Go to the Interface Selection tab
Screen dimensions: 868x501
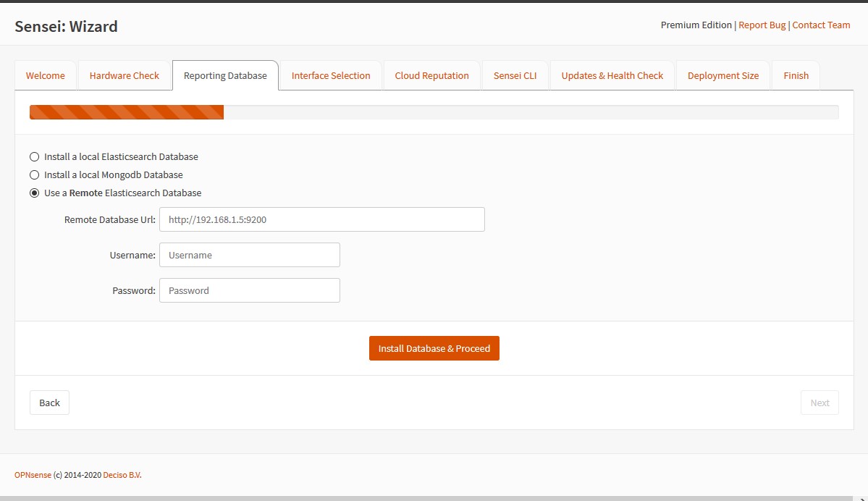[330, 75]
